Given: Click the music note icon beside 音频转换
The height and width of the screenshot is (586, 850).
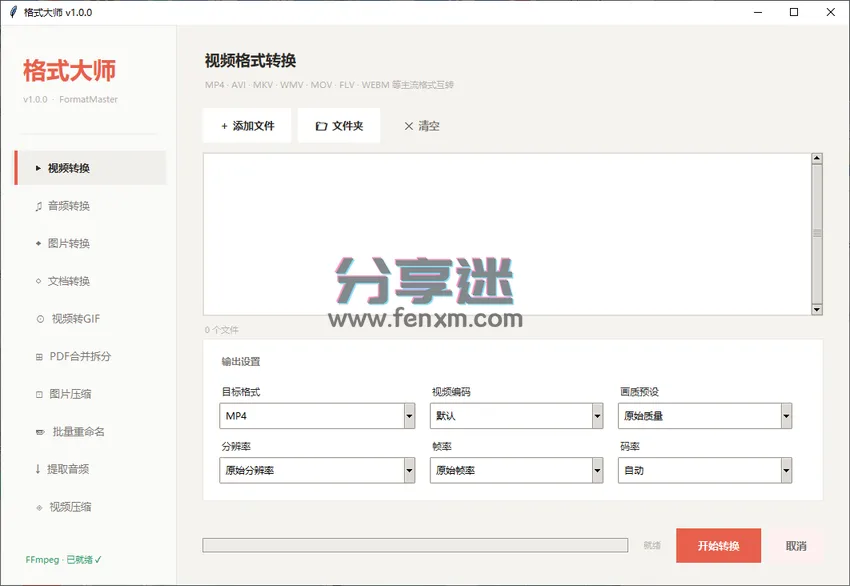Looking at the screenshot, I should 38,206.
